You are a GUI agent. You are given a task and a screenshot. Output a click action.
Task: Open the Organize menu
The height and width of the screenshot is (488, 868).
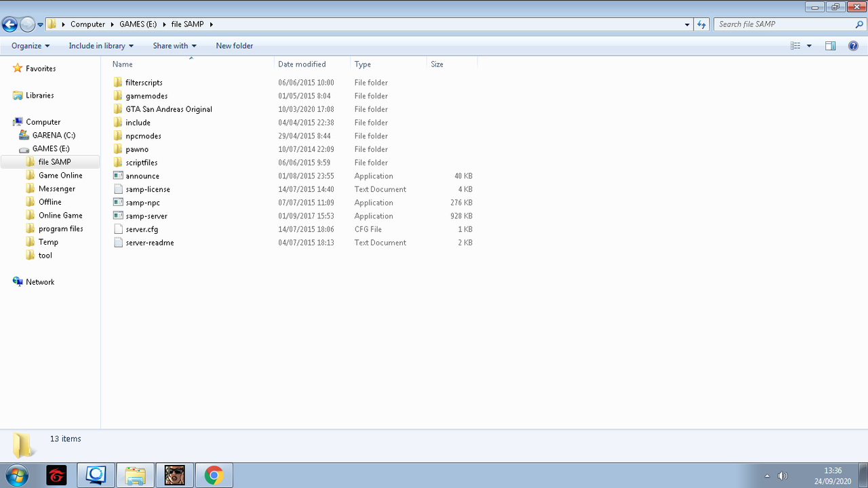31,46
